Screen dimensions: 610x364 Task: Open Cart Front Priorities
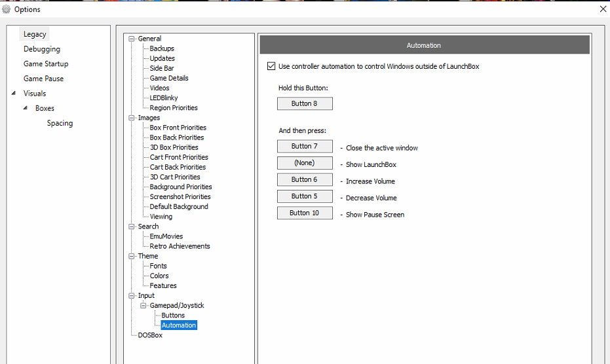coord(179,157)
